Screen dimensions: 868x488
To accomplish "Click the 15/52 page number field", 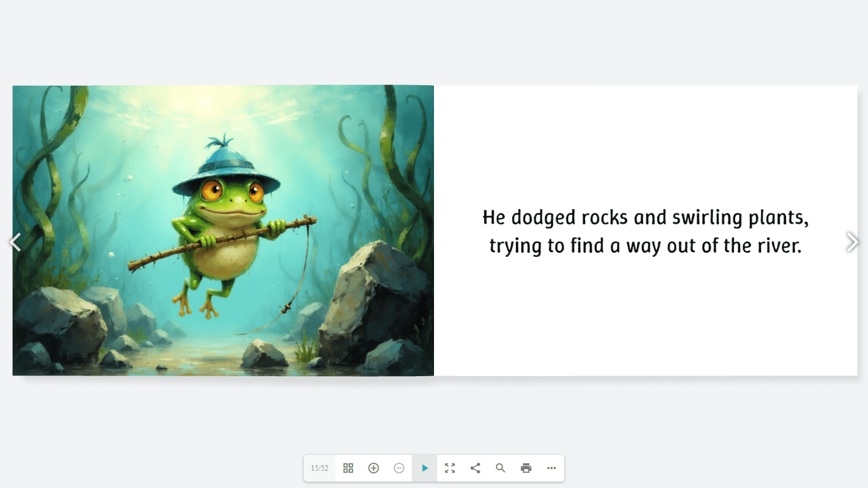I will coord(320,468).
